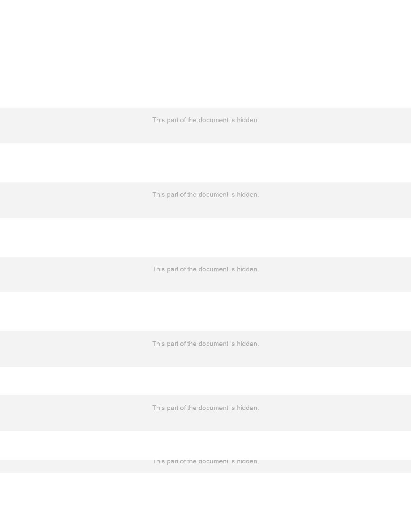This screenshot has width=411, height=532.
Task: Click white strip overlapping the clipped hidden banner
Action: pyautogui.click(x=205, y=445)
